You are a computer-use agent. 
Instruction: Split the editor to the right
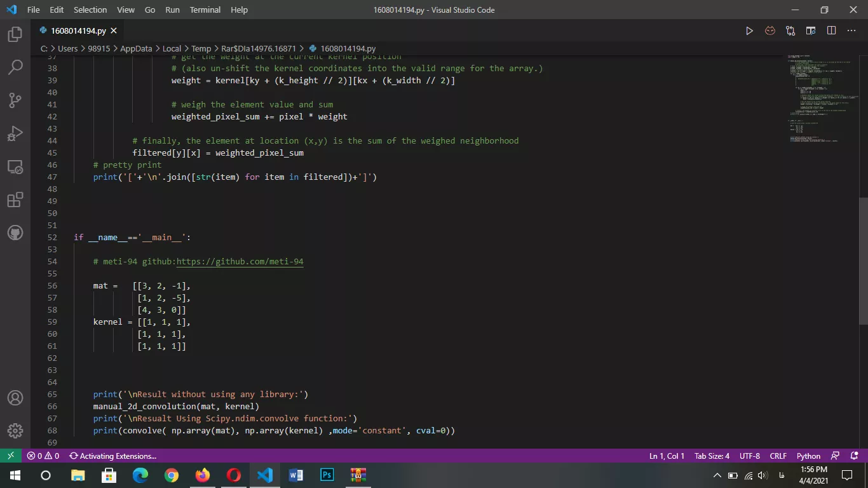(x=831, y=30)
